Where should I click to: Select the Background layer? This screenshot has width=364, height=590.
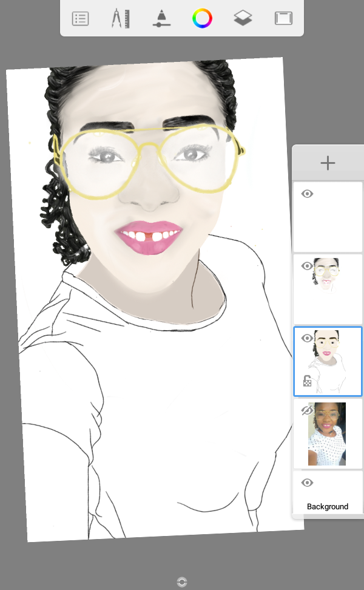328,493
